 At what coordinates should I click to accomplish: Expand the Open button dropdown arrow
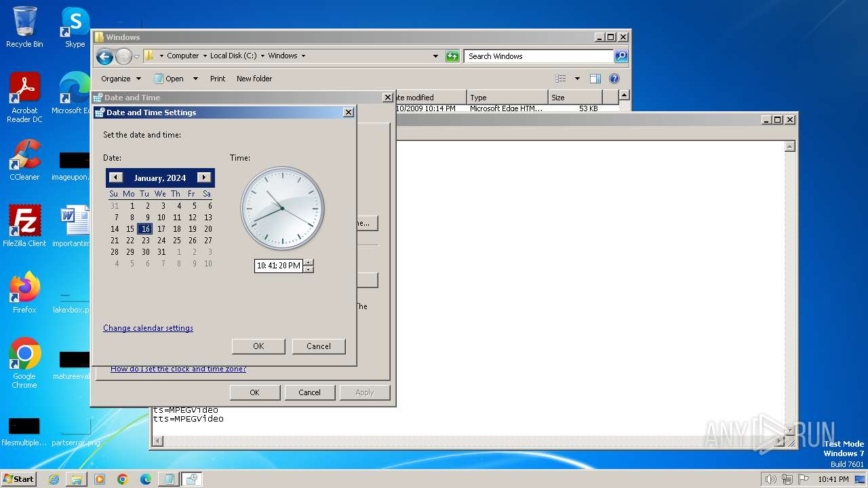(195, 79)
